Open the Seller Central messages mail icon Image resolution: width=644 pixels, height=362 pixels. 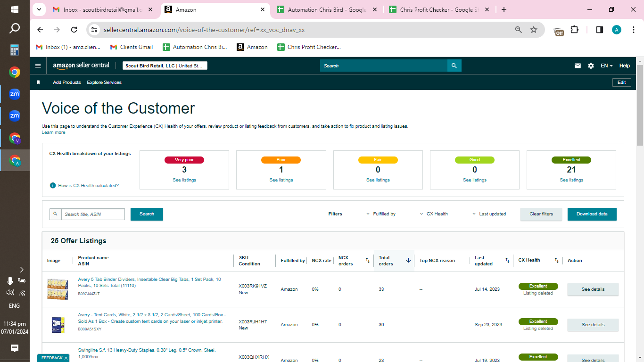(578, 66)
